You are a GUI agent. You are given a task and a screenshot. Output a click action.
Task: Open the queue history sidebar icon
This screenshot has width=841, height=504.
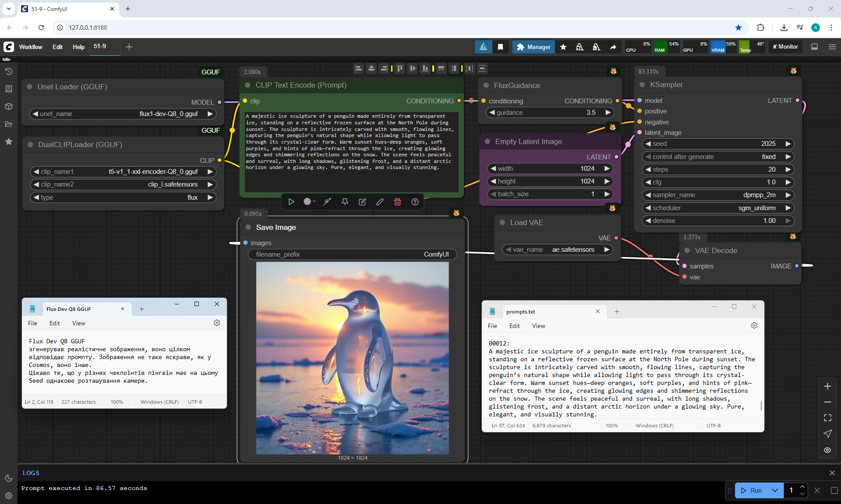click(8, 71)
